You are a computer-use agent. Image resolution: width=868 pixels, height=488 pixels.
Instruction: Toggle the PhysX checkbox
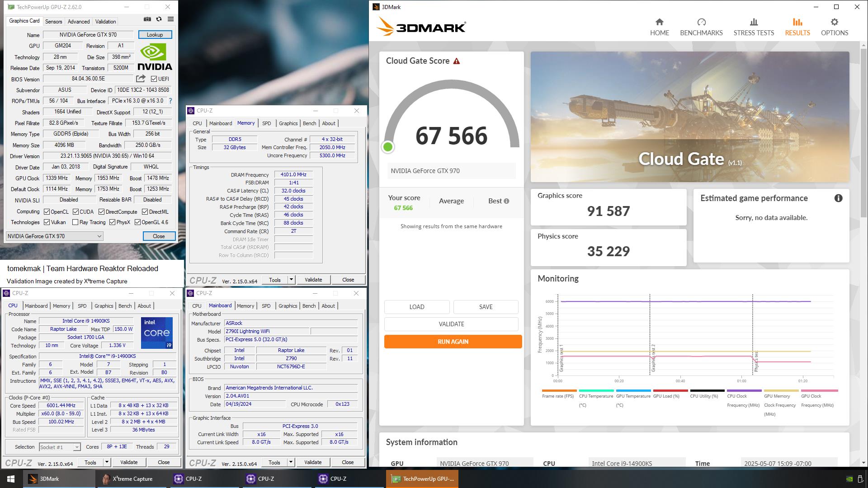pyautogui.click(x=112, y=222)
